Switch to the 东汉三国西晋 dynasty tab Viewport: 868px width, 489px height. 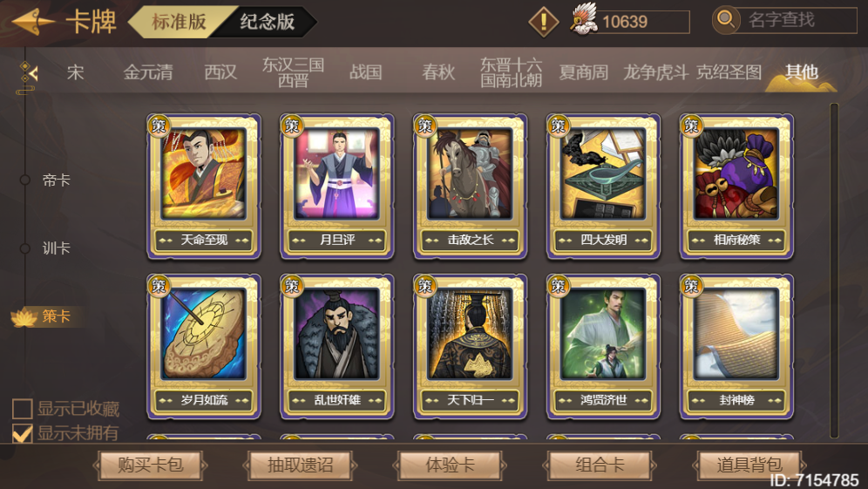click(293, 72)
